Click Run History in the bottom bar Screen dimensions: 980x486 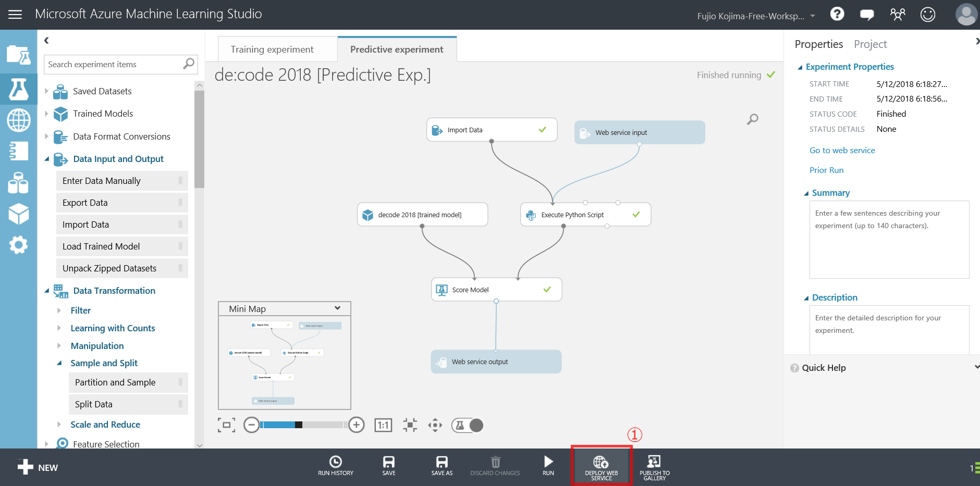[336, 466]
